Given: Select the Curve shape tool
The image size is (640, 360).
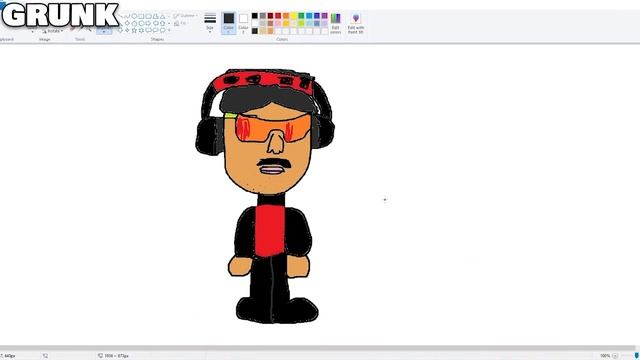Looking at the screenshot, I should [127, 16].
